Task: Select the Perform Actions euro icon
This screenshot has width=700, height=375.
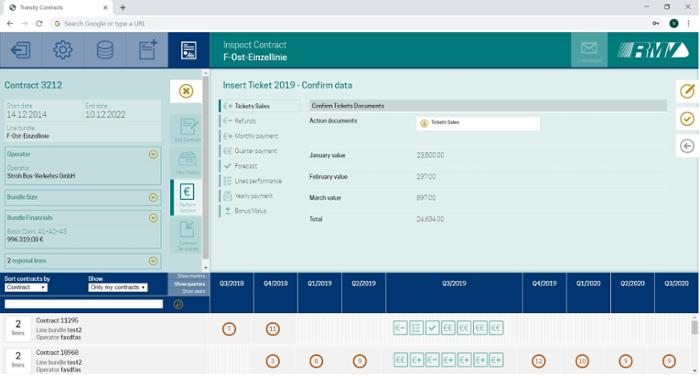Action: point(187,197)
